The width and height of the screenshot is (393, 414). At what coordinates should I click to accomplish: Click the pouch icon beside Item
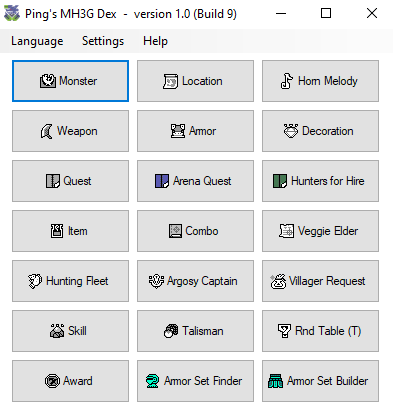[57, 231]
